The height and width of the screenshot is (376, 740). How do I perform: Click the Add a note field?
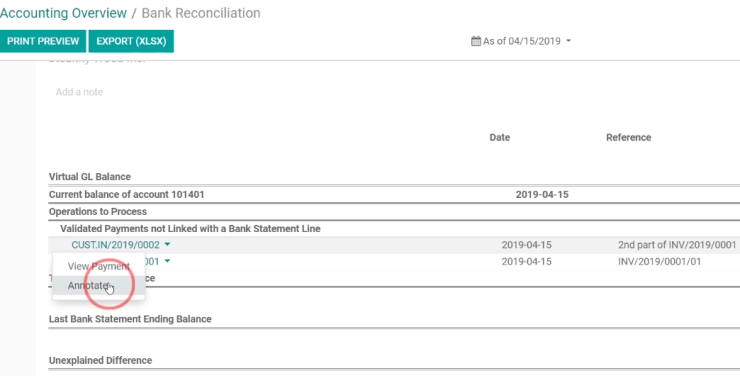pos(79,92)
